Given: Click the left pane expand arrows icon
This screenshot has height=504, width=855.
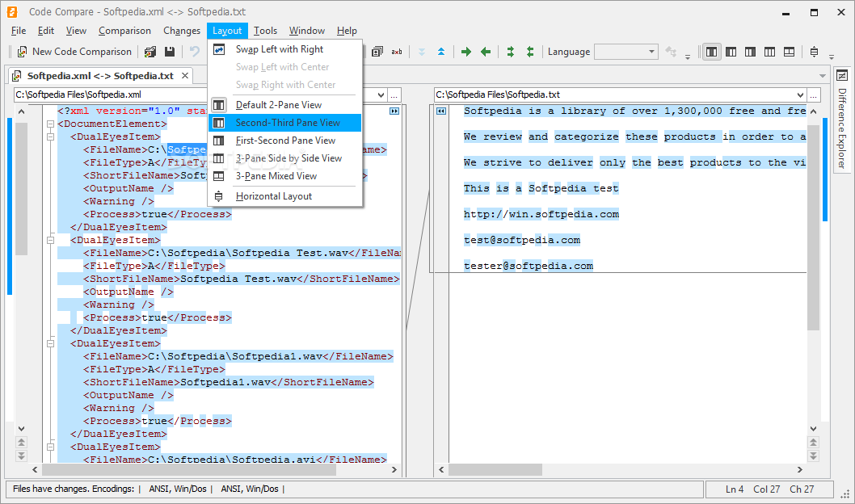Looking at the screenshot, I should click(x=394, y=111).
